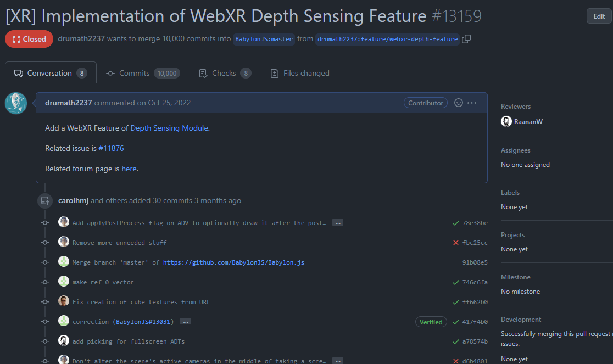Expand the 'Add applyPostProcess flag' commit message
Image resolution: width=613 pixels, height=364 pixels.
pyautogui.click(x=338, y=222)
